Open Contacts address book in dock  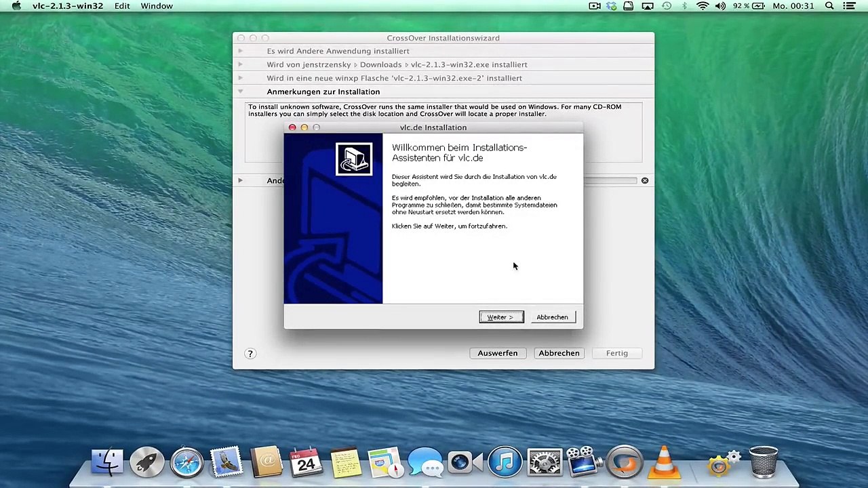[x=267, y=463]
